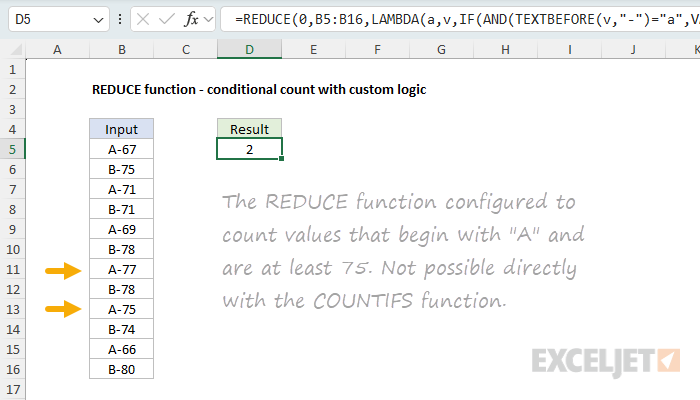The image size is (700, 400).
Task: Select column J header
Action: click(x=633, y=49)
